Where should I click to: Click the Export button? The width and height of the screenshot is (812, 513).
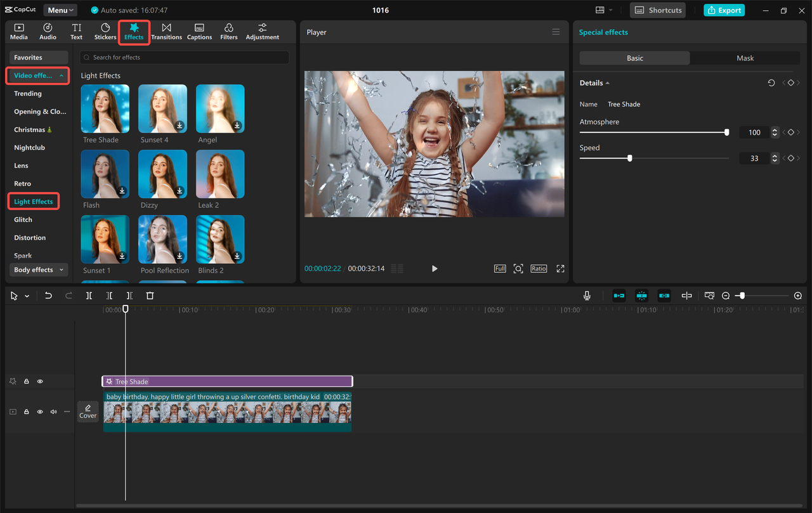tap(724, 10)
